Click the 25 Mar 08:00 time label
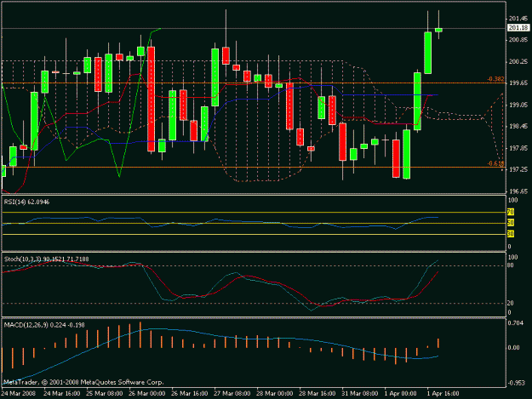The image size is (532, 399). pyautogui.click(x=105, y=394)
